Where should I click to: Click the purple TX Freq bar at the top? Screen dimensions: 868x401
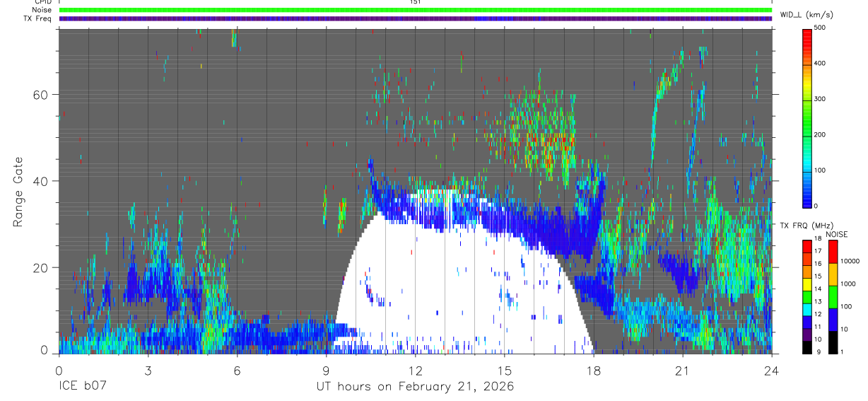[x=415, y=18]
